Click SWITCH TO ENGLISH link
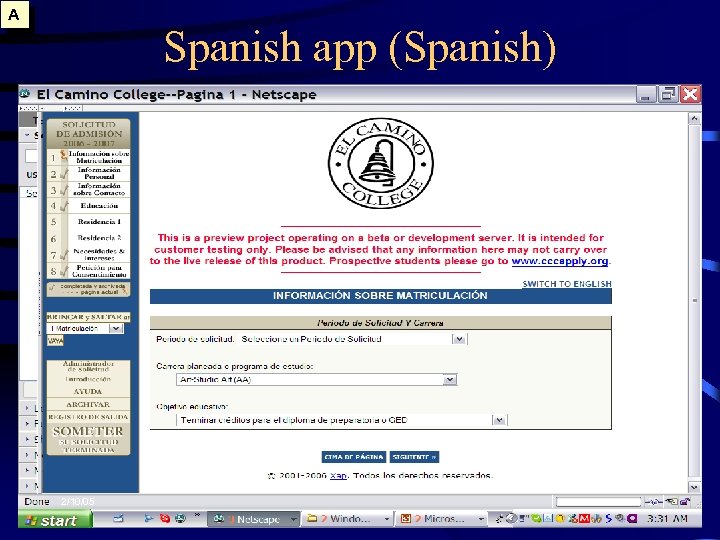 [x=567, y=284]
